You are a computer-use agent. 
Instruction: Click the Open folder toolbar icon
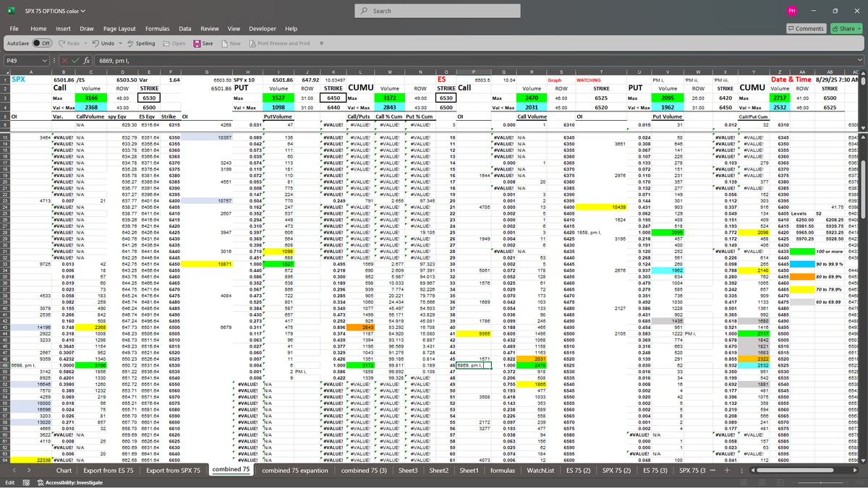pos(167,43)
